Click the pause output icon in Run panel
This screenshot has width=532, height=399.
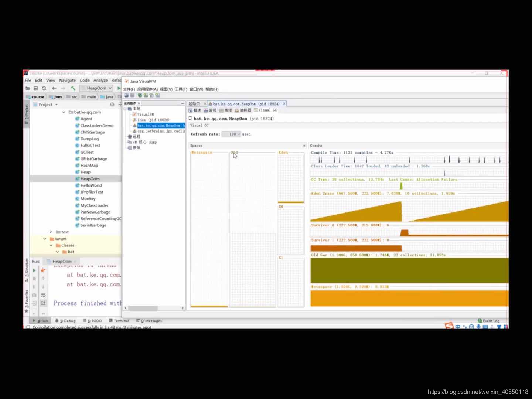(x=34, y=287)
